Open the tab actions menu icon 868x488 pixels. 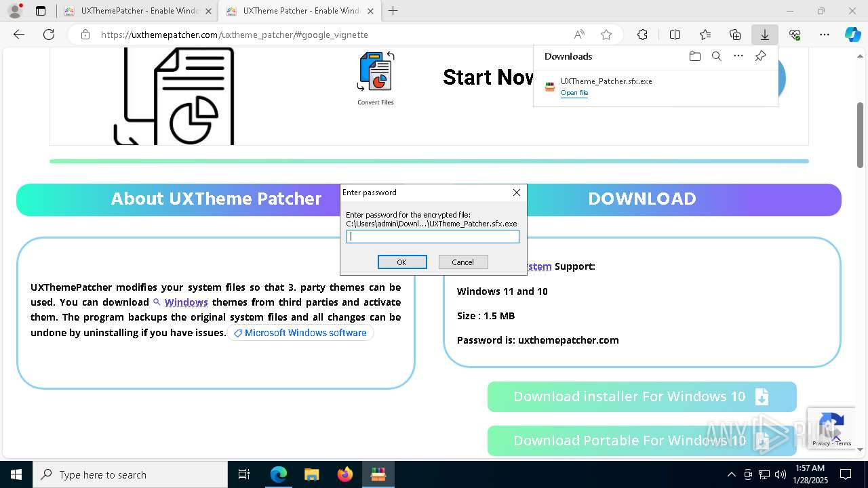[x=41, y=11]
